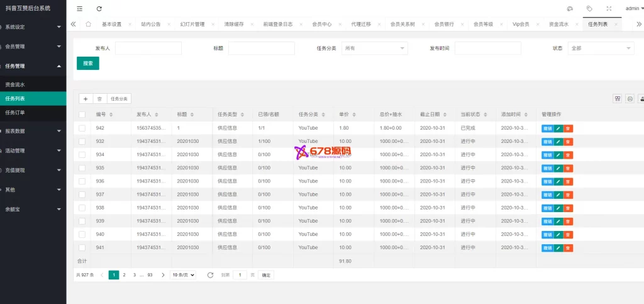Click the 发布人 input field
The height and width of the screenshot is (304, 644).
click(x=148, y=48)
